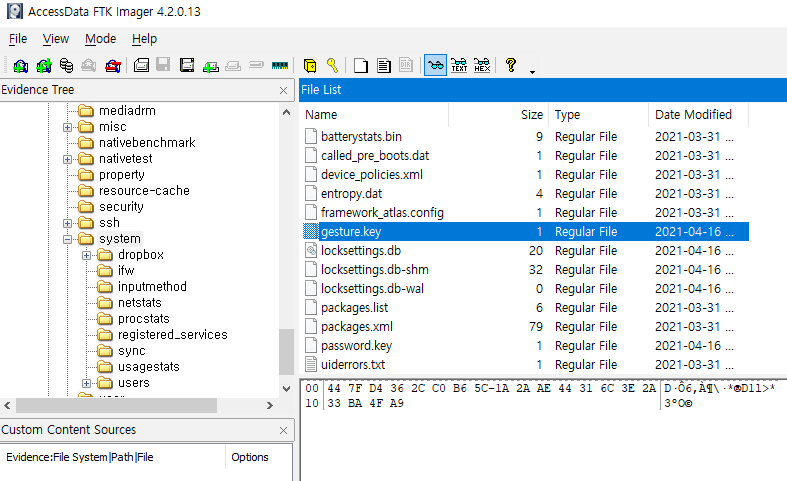
Task: Click the Image Mounting toolbar icon
Action: (66, 65)
